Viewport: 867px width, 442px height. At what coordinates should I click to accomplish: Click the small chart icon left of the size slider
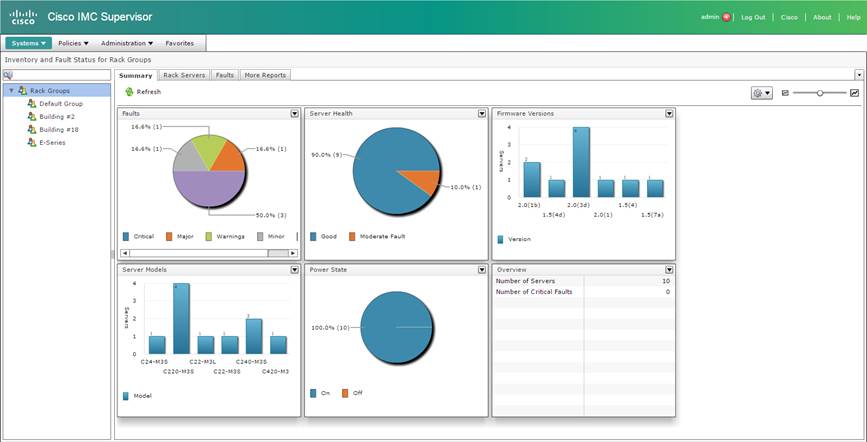(785, 93)
